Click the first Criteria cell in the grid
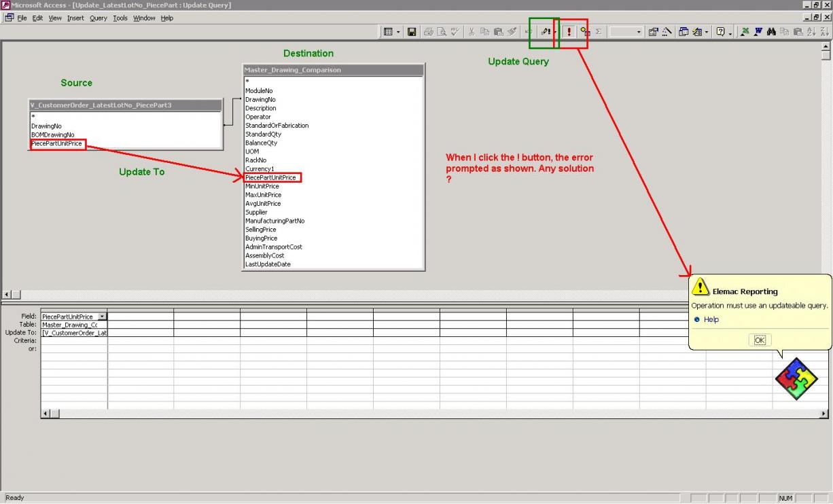 point(74,341)
